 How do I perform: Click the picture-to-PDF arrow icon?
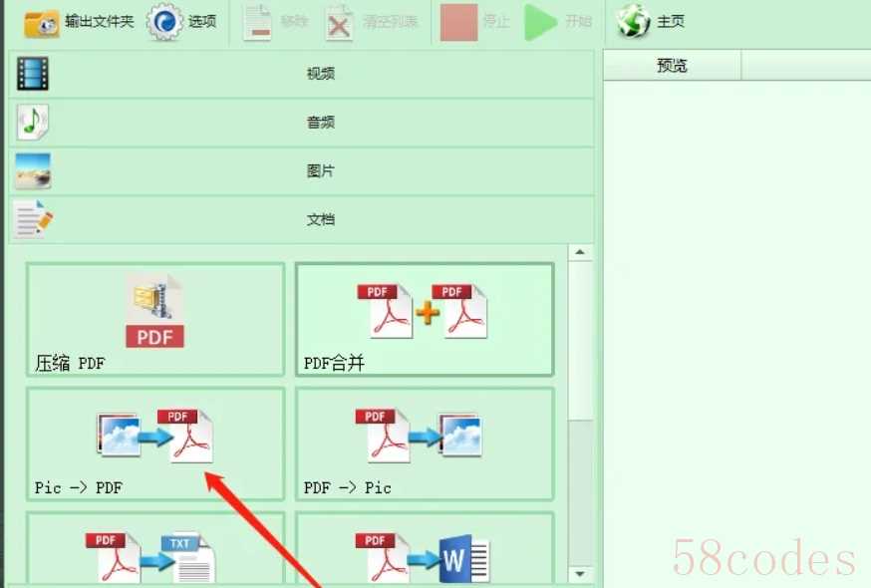(155, 436)
